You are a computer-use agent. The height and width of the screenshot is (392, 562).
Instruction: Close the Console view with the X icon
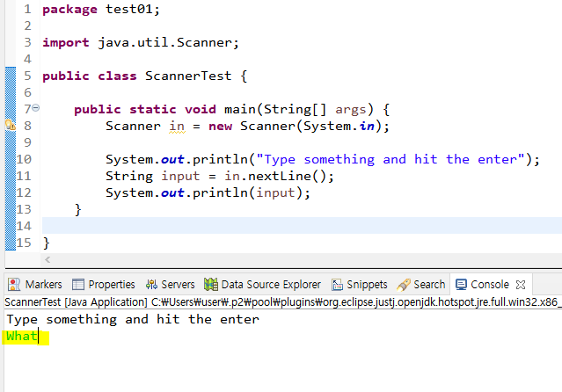(x=521, y=285)
